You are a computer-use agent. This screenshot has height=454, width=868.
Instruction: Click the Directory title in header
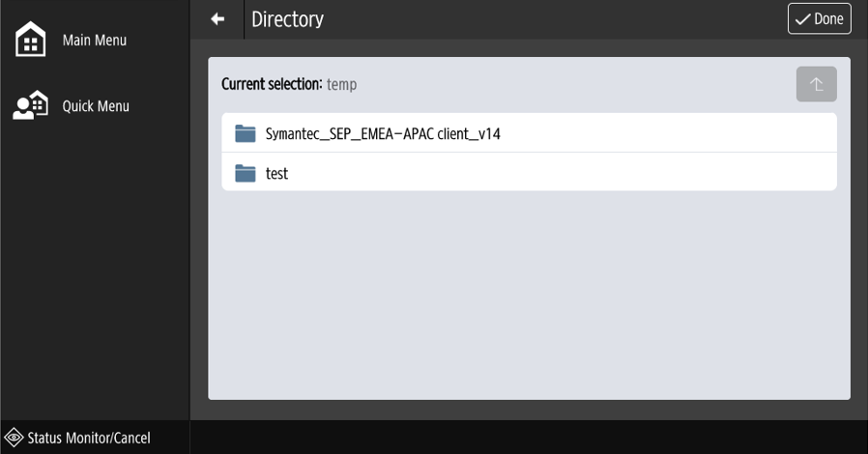(287, 19)
